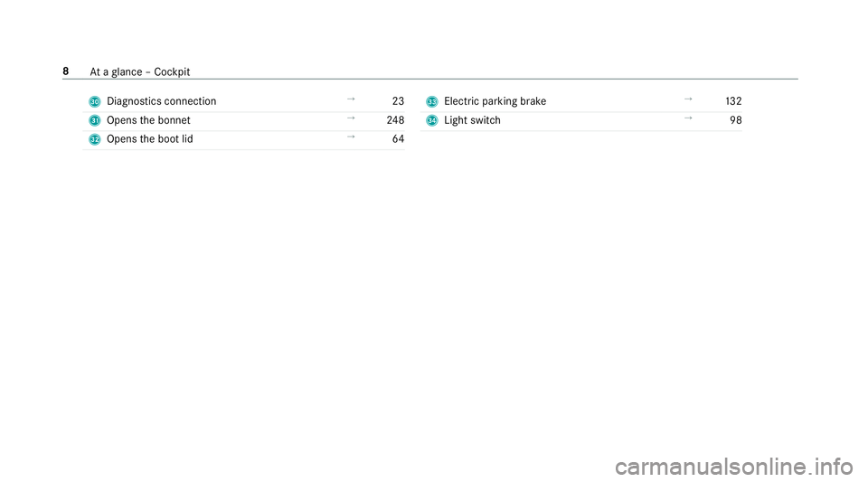Click the Light switch label
The width and height of the screenshot is (868, 482).
(x=472, y=120)
